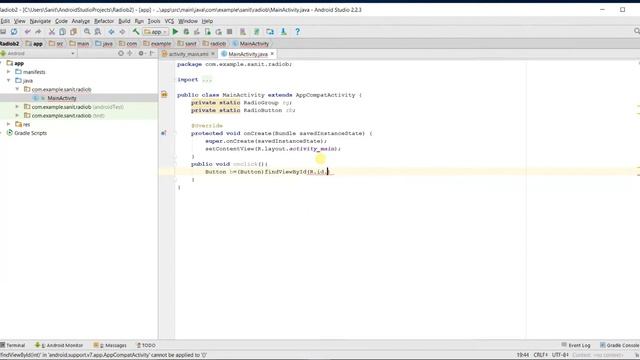Click the search magnifier at toolbar's right end

(637, 31)
